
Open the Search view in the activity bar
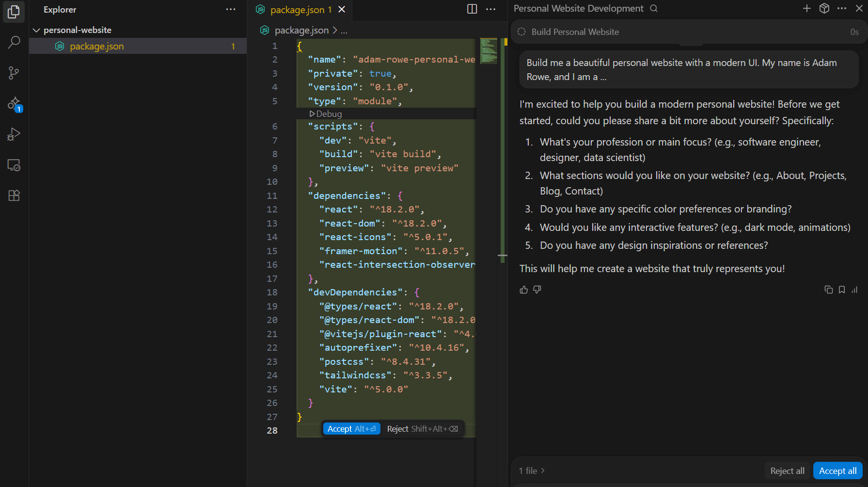point(14,43)
